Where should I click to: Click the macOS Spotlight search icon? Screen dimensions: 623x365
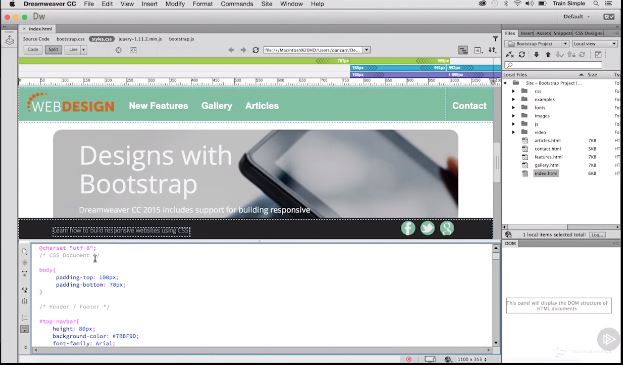coord(596,4)
